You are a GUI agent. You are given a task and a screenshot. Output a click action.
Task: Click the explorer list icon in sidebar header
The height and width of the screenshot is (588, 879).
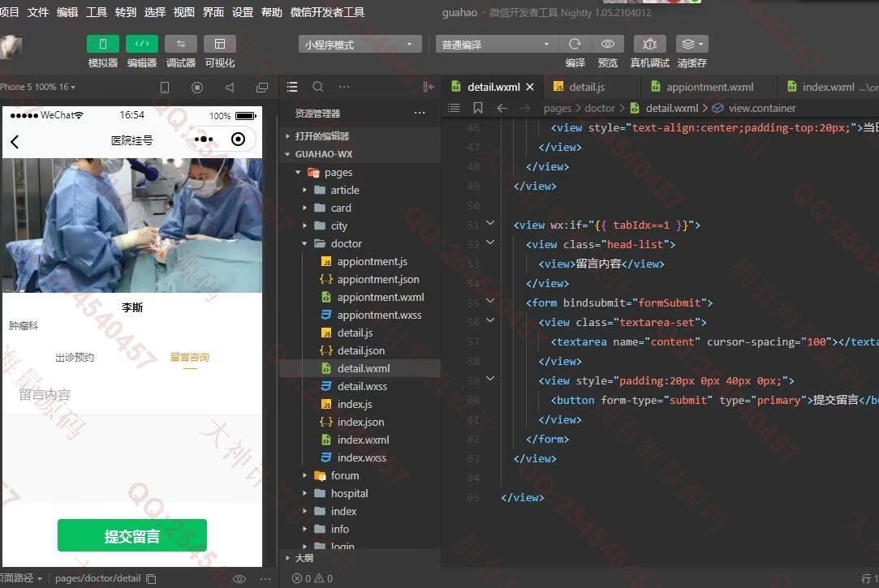point(292,87)
